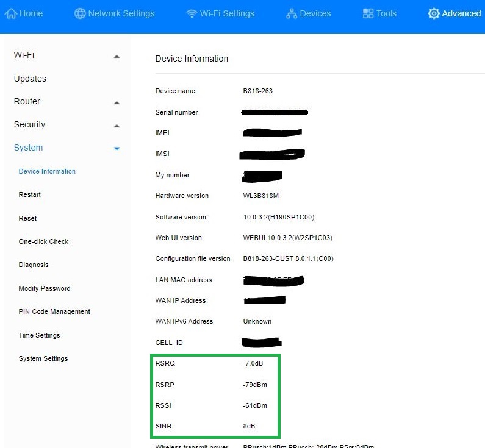Click the Devices network icon
485x448 pixels.
(x=292, y=13)
